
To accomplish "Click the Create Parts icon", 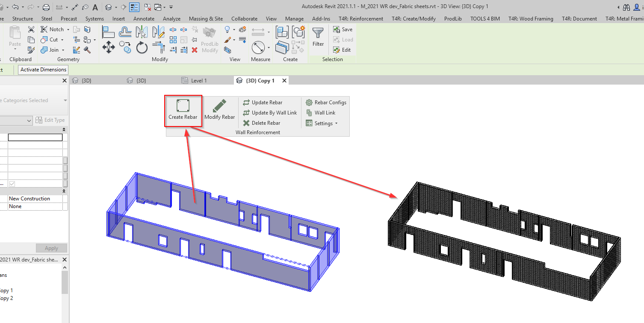I will tap(282, 47).
